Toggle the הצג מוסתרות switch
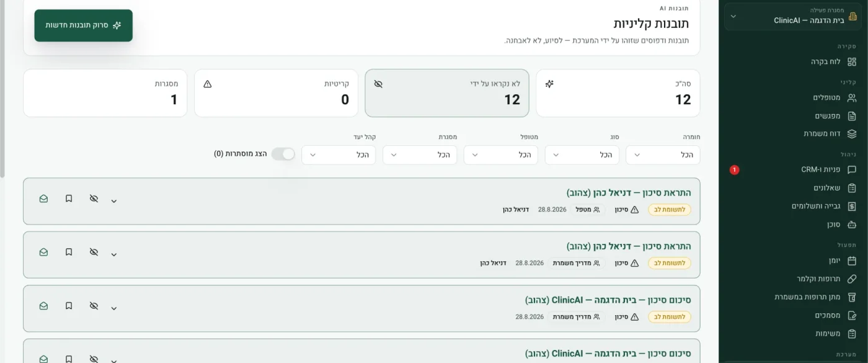Screen dimensions: 868x363 283,154
